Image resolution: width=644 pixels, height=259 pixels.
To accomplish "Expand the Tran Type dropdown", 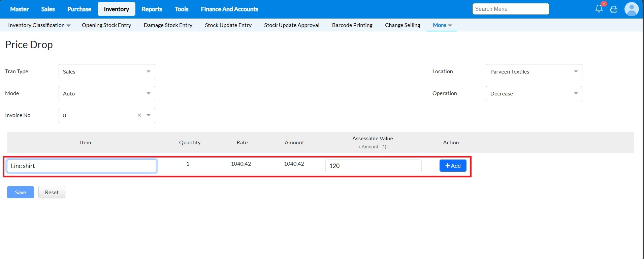I will pyautogui.click(x=107, y=72).
